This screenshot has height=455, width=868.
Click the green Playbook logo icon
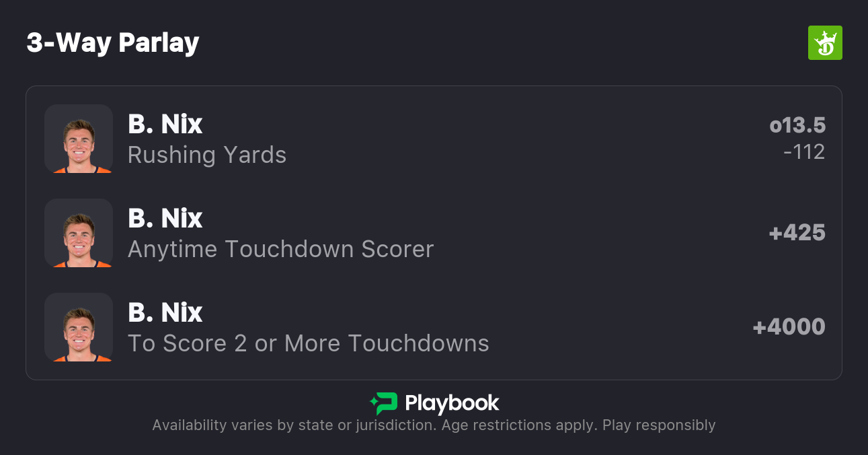pos(383,403)
